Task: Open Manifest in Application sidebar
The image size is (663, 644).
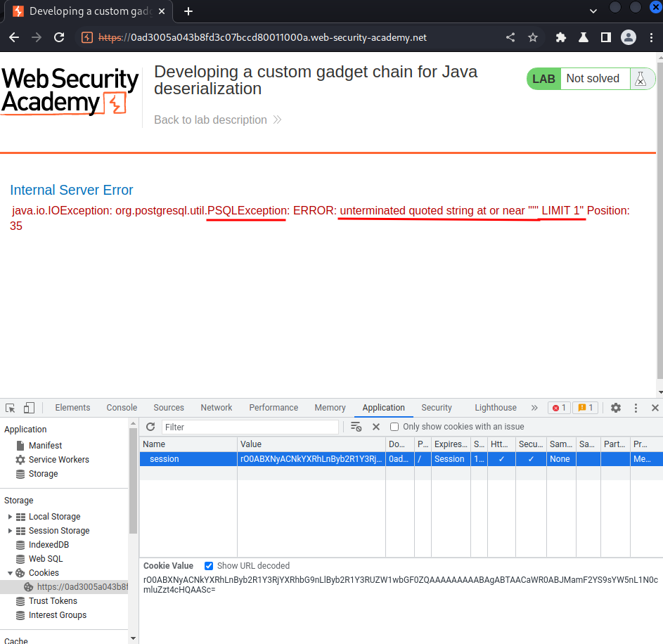Action: 45,446
